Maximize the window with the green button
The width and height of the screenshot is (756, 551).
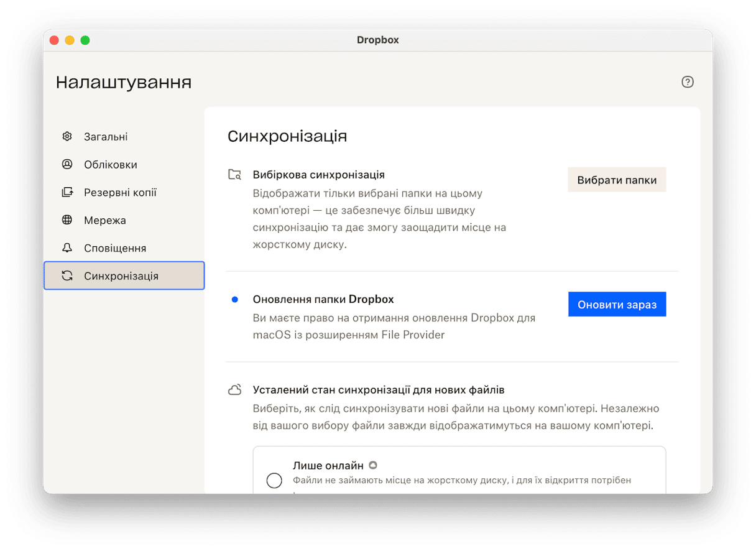point(85,40)
